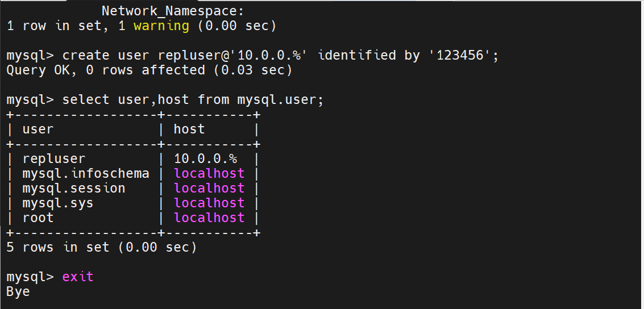Click the mysql.infoschema user cell
Screen dimensions: 644x309
[85, 174]
